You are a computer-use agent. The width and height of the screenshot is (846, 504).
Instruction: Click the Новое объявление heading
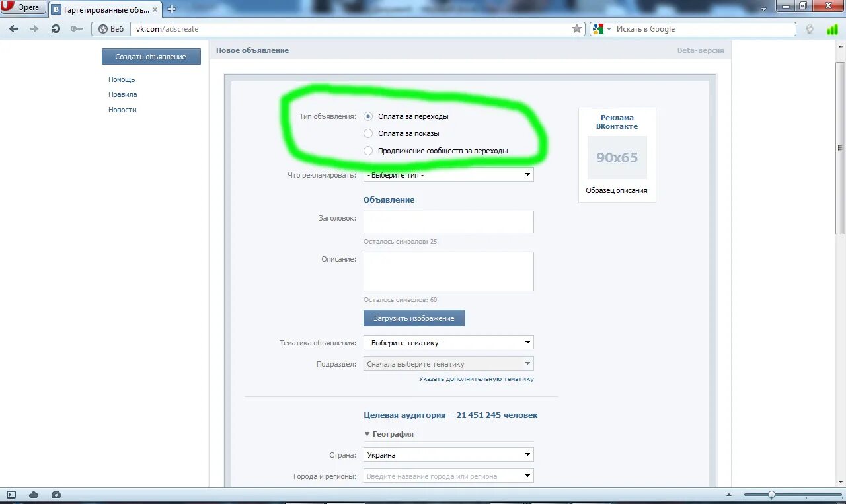pos(252,50)
